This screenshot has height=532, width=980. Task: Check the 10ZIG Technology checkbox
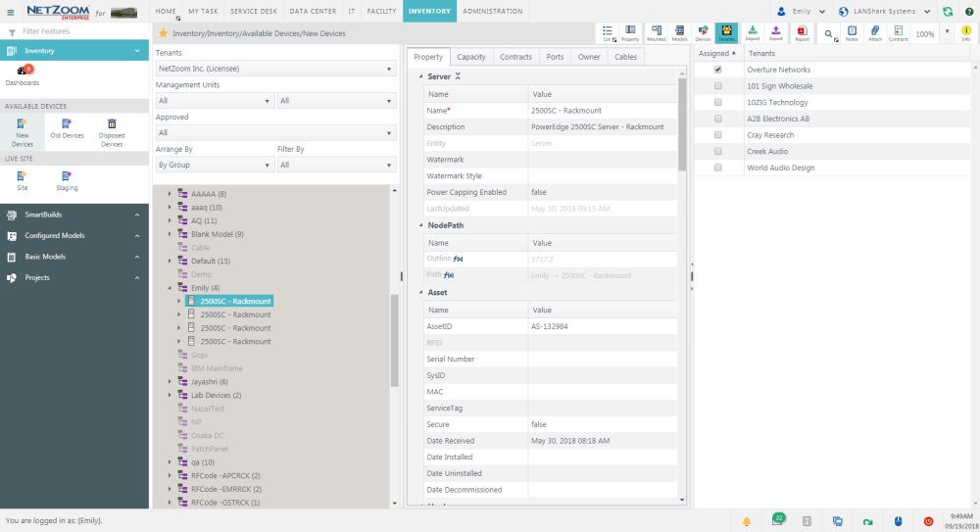pyautogui.click(x=718, y=103)
